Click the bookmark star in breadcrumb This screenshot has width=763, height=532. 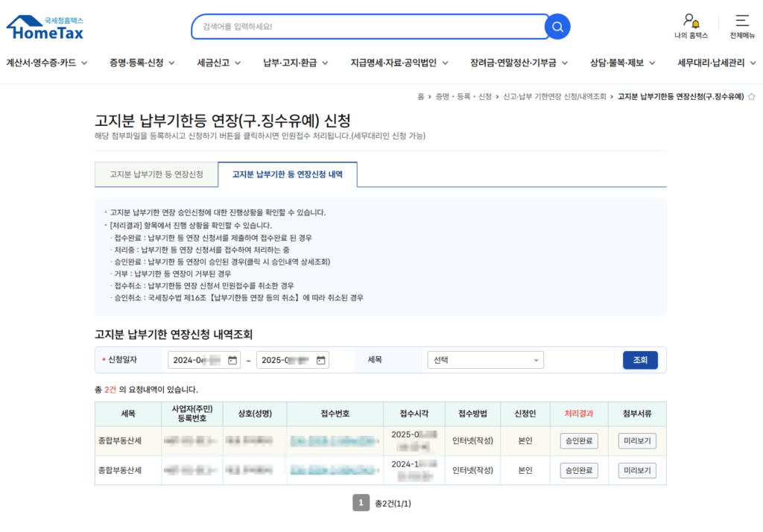(751, 97)
